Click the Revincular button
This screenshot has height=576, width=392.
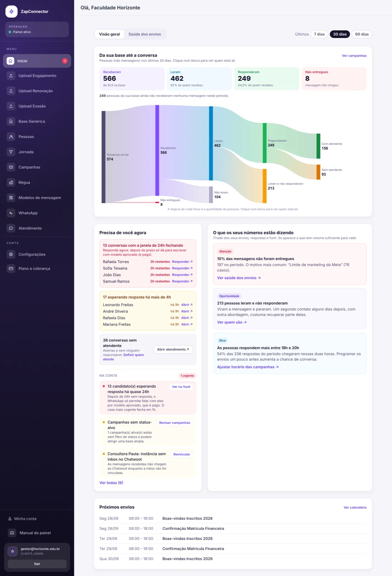click(182, 455)
